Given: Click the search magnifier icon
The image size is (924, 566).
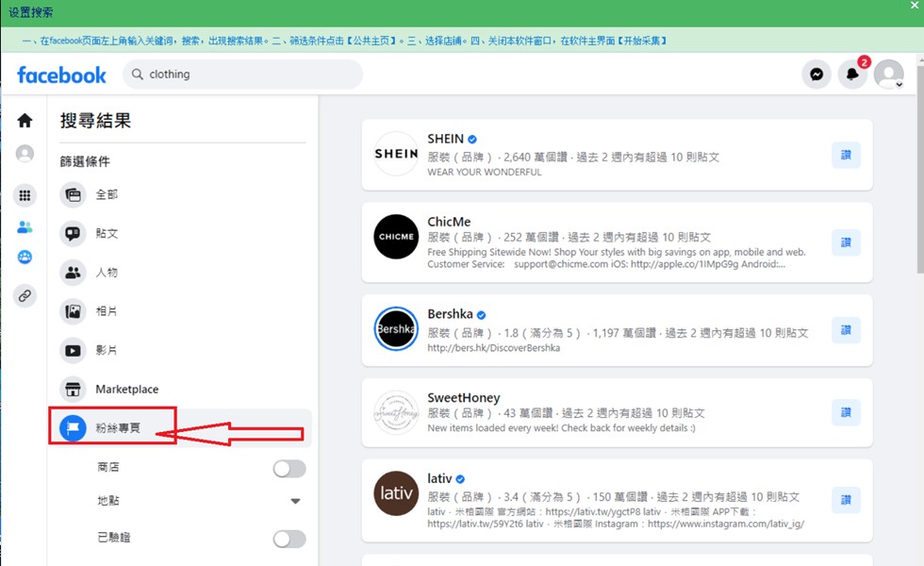Looking at the screenshot, I should click(x=138, y=75).
